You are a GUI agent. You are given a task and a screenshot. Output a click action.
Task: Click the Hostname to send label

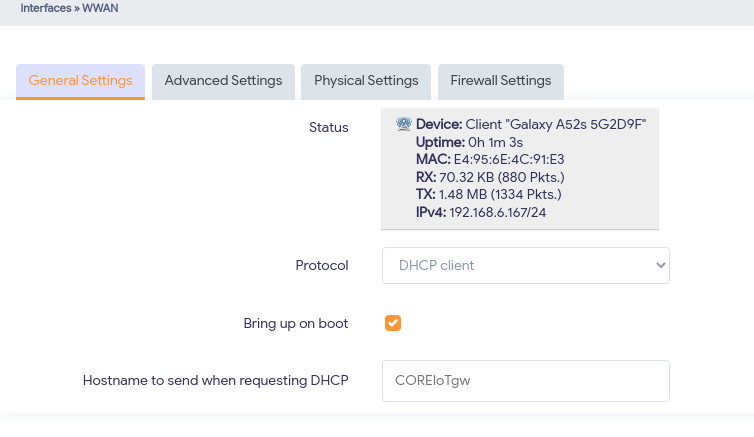[215, 381]
